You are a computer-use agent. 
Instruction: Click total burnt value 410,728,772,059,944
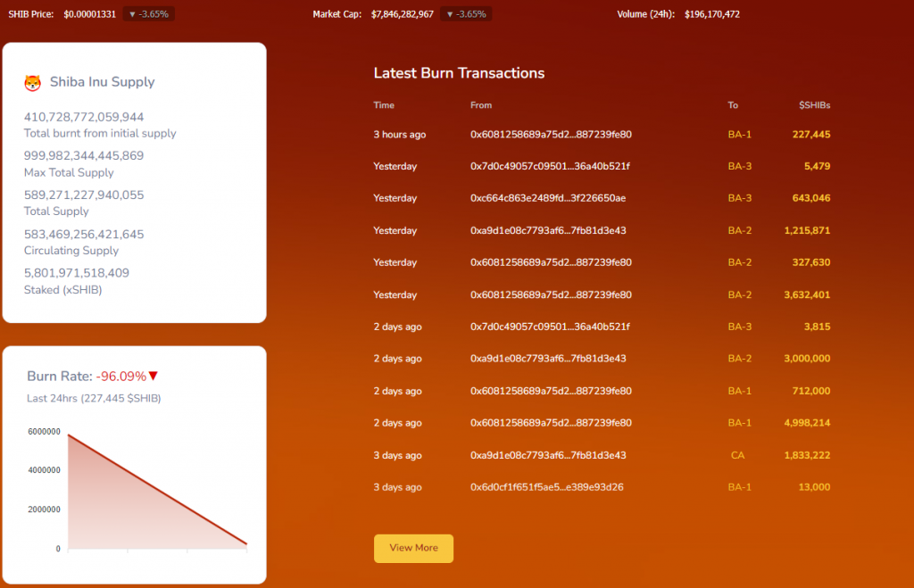83,117
